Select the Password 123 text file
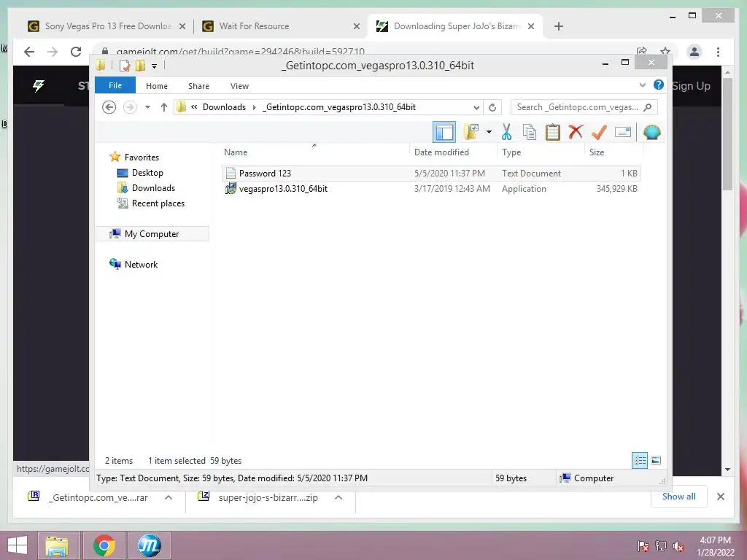This screenshot has width=747, height=560. tap(430, 174)
